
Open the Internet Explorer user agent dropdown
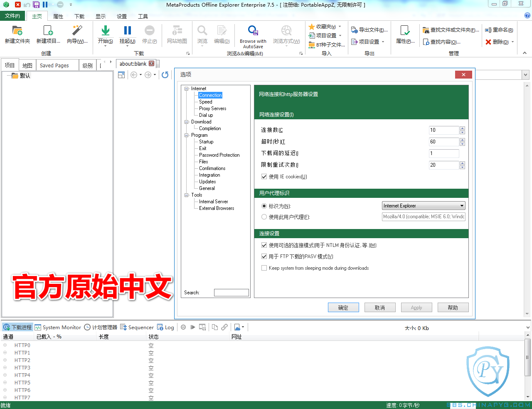424,206
